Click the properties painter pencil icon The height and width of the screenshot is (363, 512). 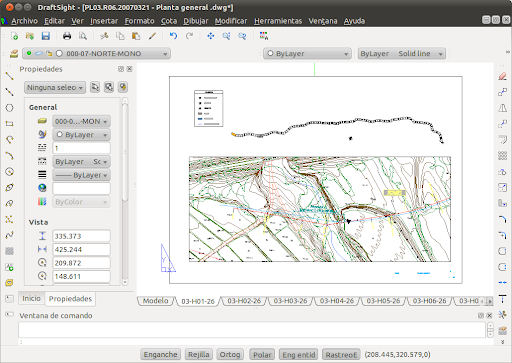152,36
